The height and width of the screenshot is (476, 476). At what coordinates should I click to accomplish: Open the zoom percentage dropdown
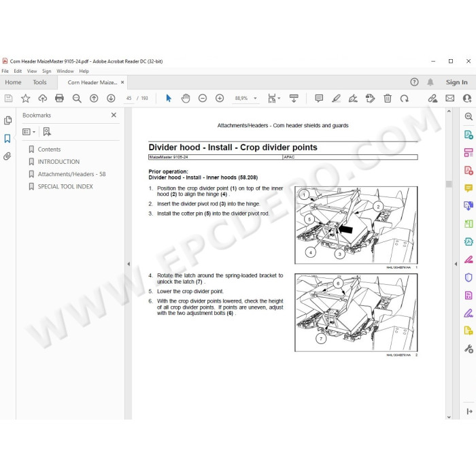(x=255, y=99)
